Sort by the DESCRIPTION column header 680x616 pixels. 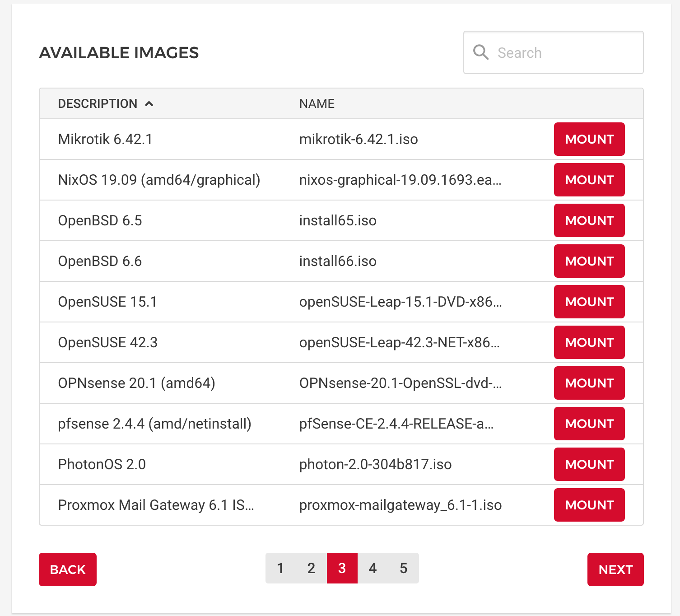coord(98,104)
